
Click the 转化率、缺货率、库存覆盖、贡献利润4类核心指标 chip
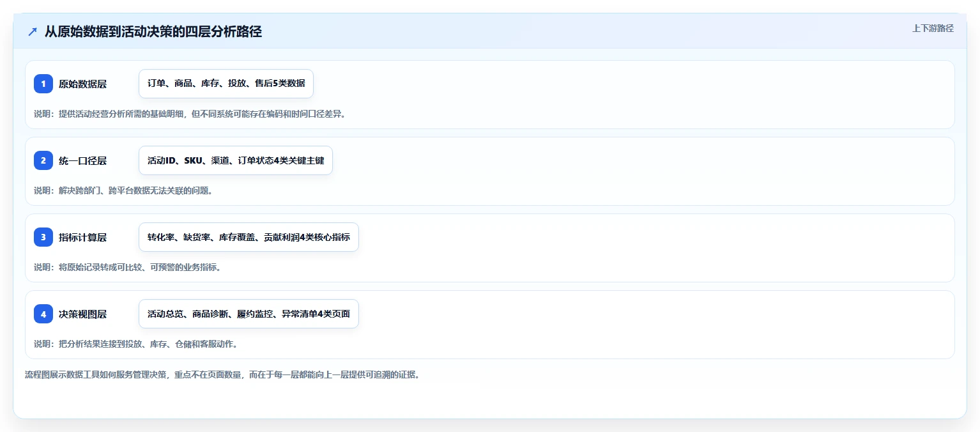pyautogui.click(x=249, y=237)
